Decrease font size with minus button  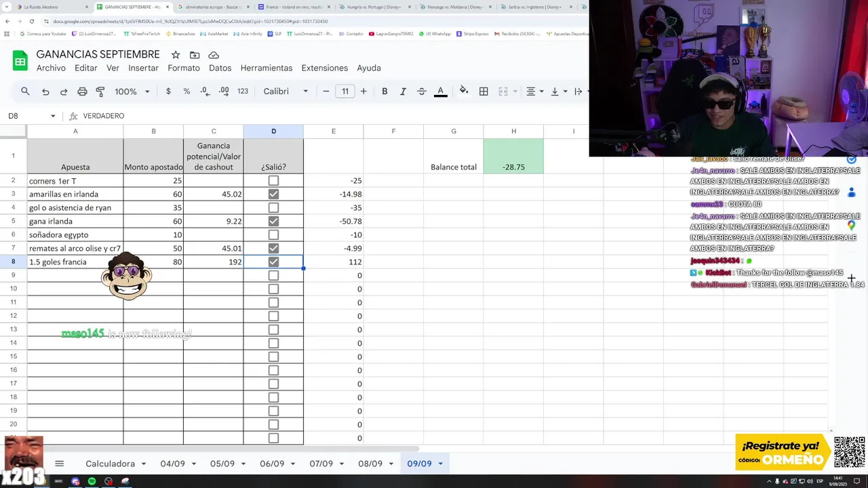[326, 91]
